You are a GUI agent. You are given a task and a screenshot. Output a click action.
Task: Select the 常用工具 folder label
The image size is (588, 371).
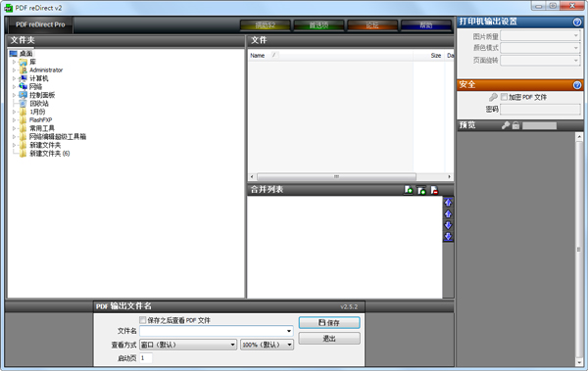tap(42, 128)
